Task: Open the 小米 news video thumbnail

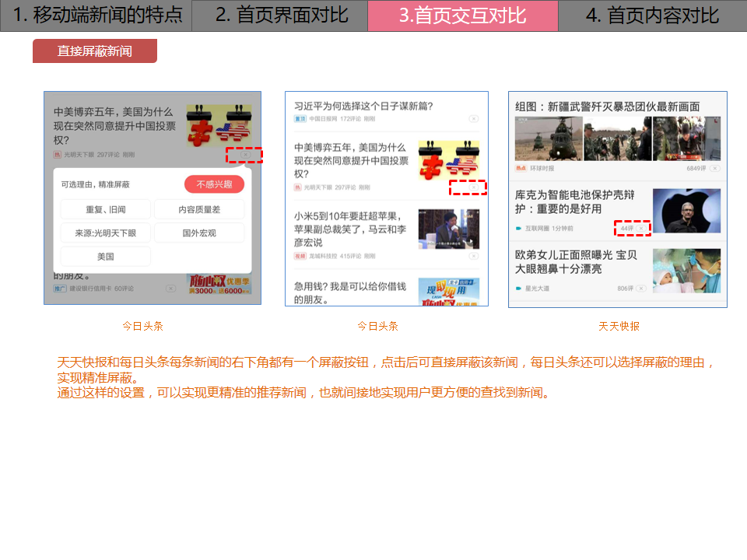Action: click(x=449, y=229)
